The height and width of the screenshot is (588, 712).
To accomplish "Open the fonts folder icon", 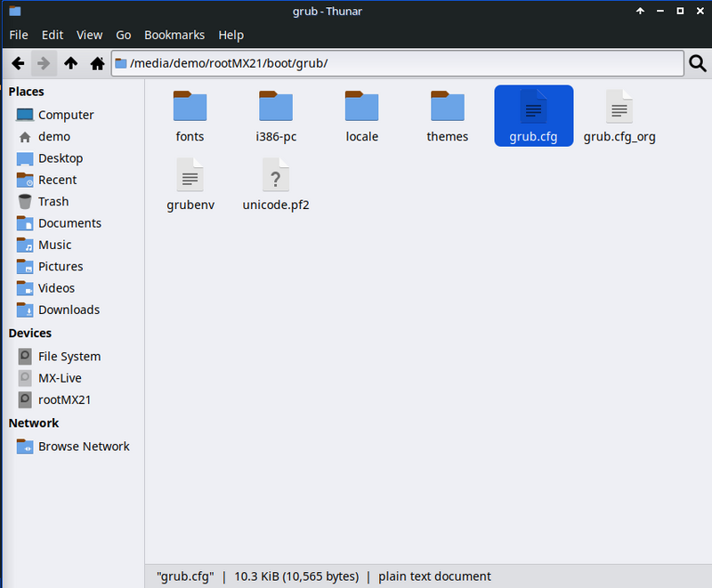I will [190, 106].
